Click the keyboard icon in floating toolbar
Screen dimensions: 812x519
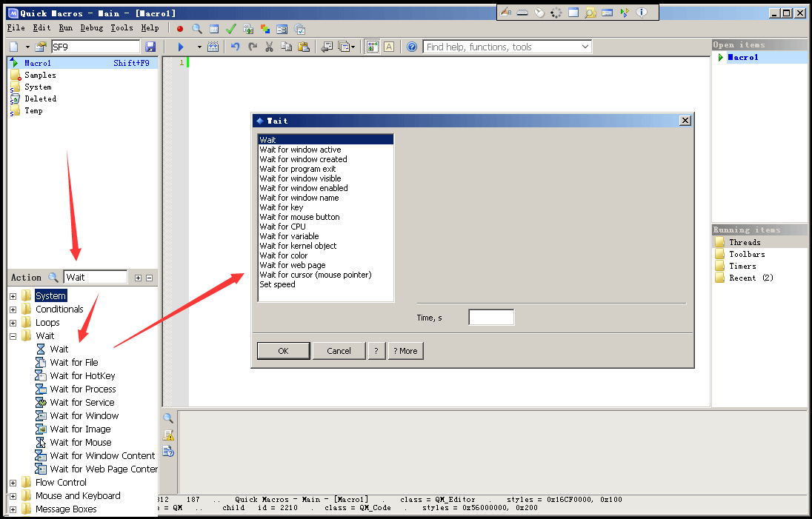tap(522, 13)
